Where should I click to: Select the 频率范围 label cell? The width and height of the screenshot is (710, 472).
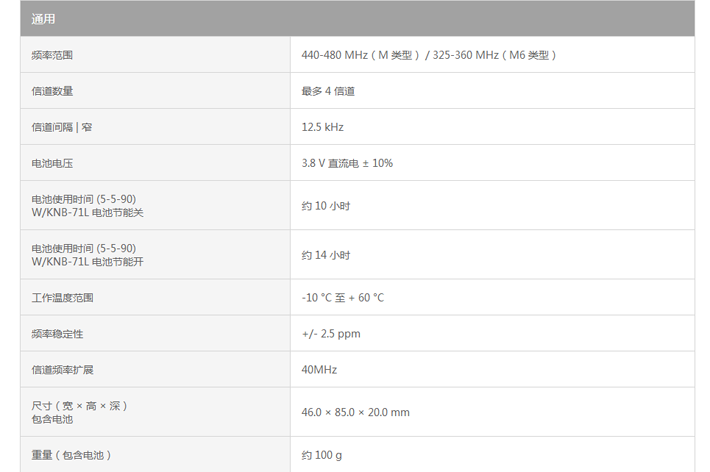[x=155, y=55]
